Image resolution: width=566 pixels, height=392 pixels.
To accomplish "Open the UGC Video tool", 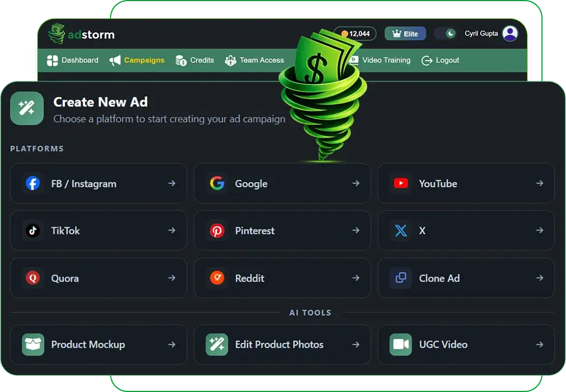I will pos(466,344).
